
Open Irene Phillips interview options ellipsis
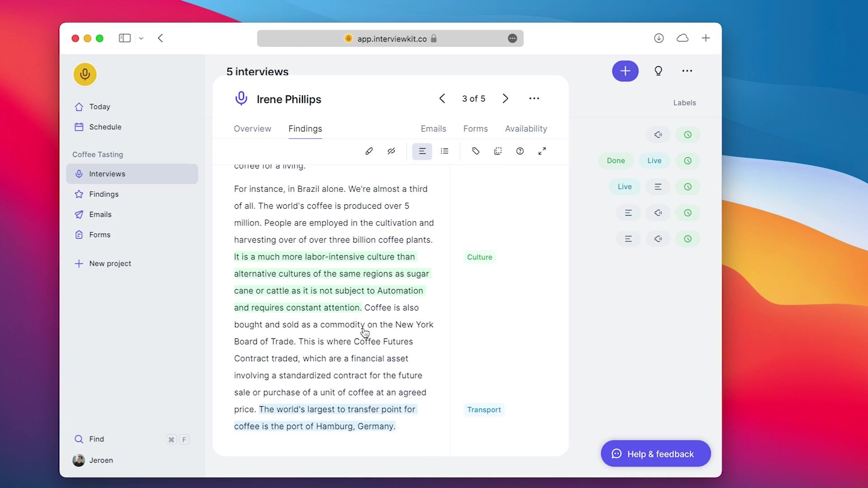pyautogui.click(x=534, y=99)
